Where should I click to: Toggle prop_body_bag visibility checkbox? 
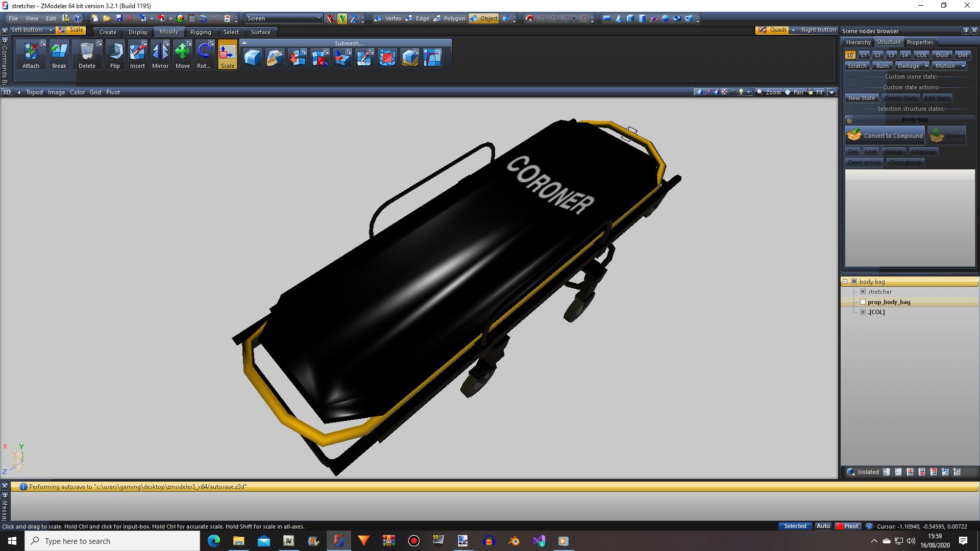[x=863, y=302]
